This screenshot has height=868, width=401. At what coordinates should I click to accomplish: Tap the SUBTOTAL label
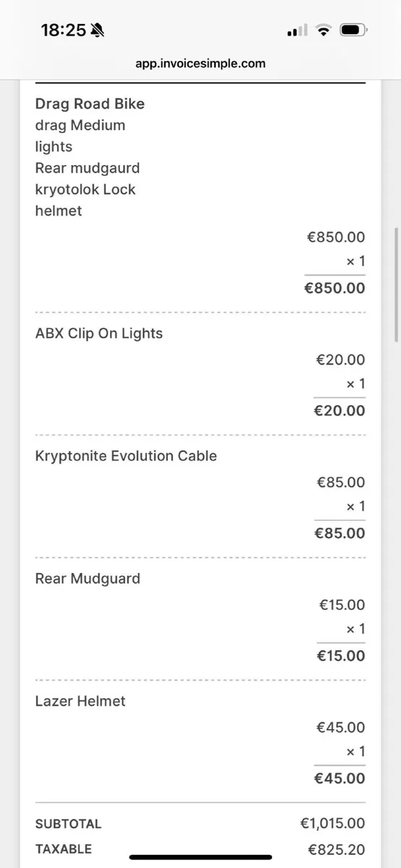tap(69, 824)
